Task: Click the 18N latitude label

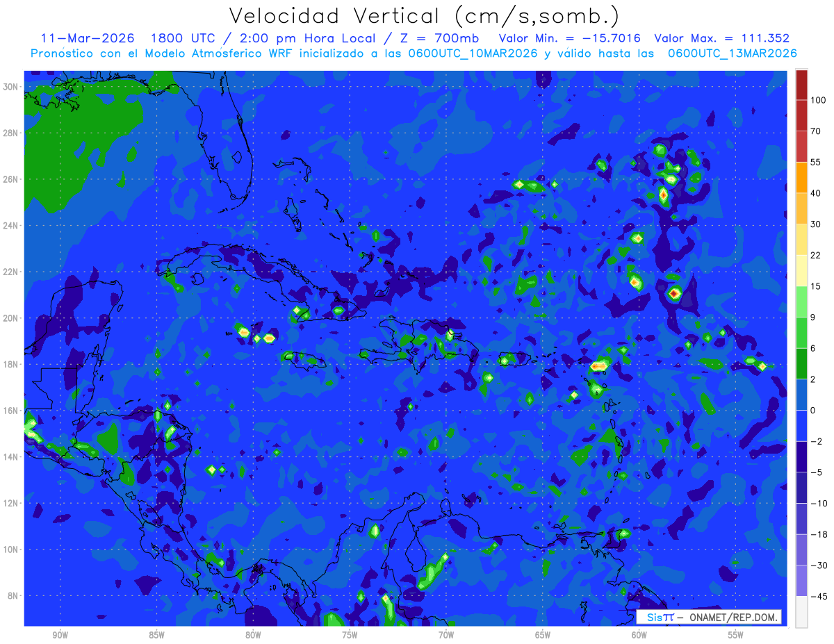Action: pos(12,364)
